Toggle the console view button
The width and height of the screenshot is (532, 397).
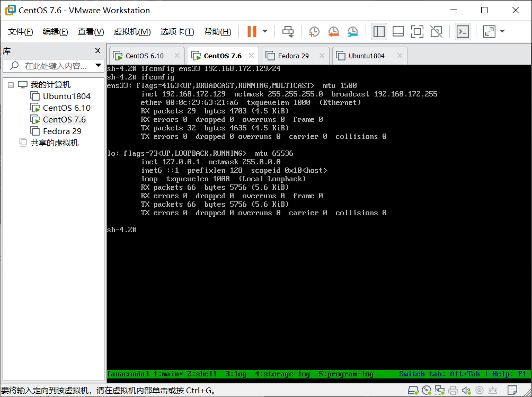463,32
